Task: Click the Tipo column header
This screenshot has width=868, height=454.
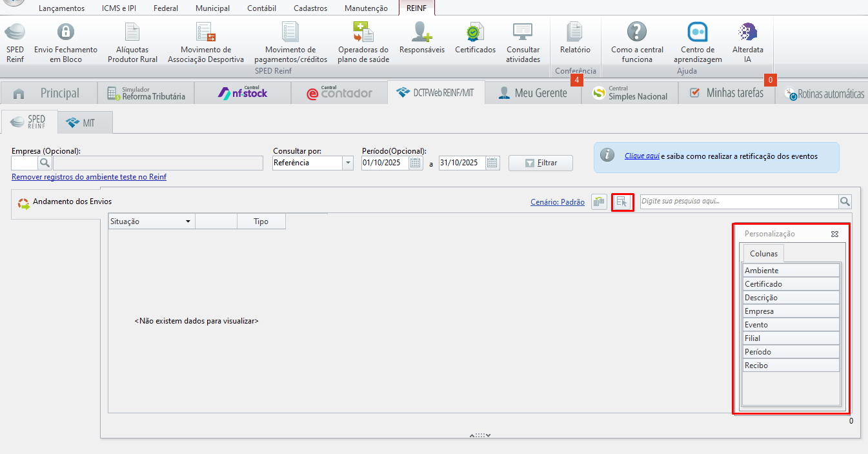Action: [x=261, y=222]
